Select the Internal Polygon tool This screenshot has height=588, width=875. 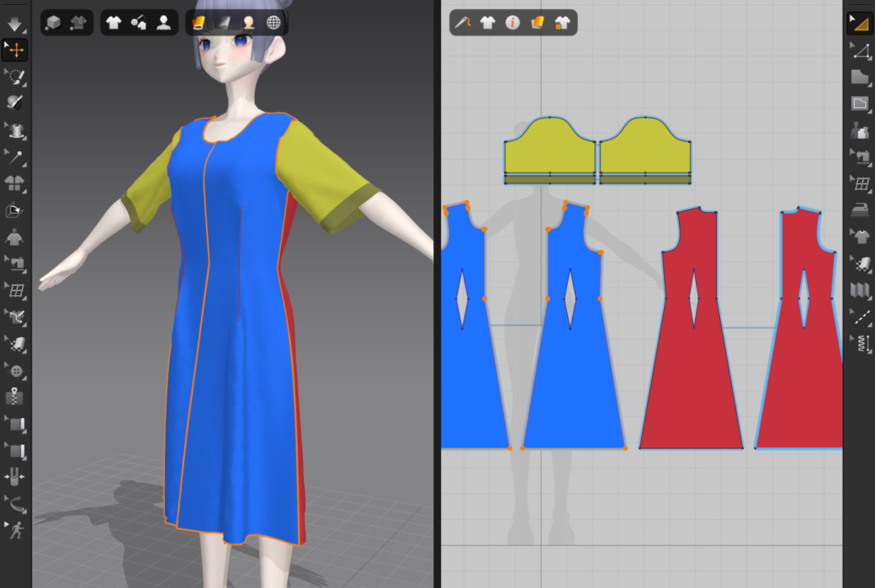[860, 103]
